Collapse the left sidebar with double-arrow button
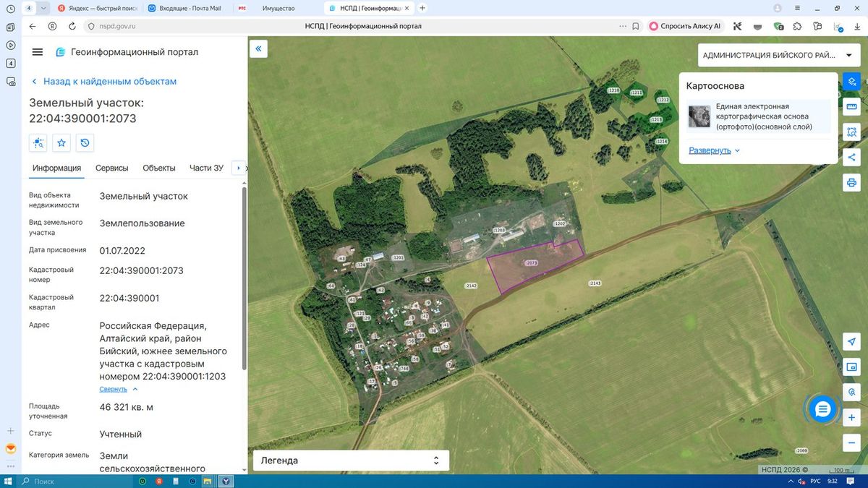 coord(259,49)
